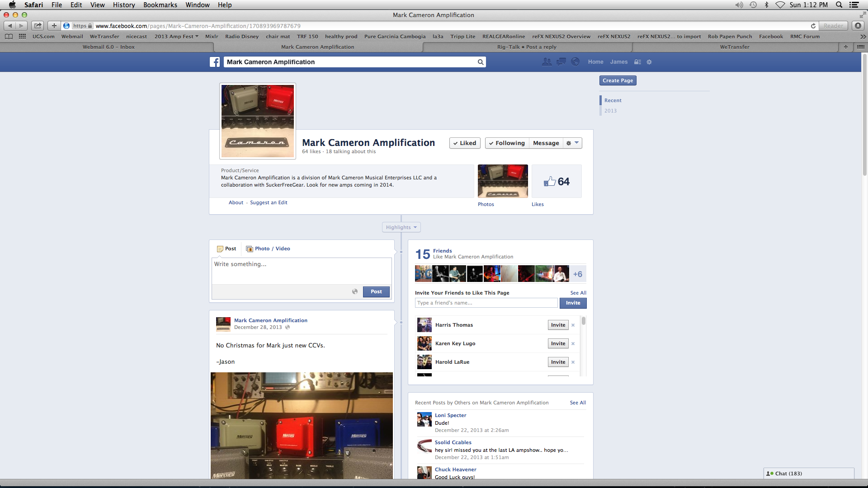Open privacy shortcuts lock icon

click(637, 62)
